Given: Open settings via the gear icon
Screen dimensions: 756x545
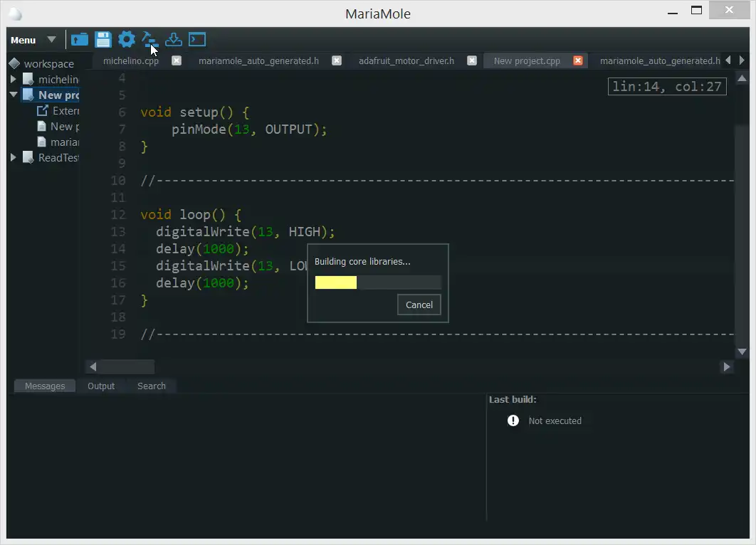Looking at the screenshot, I should (127, 40).
